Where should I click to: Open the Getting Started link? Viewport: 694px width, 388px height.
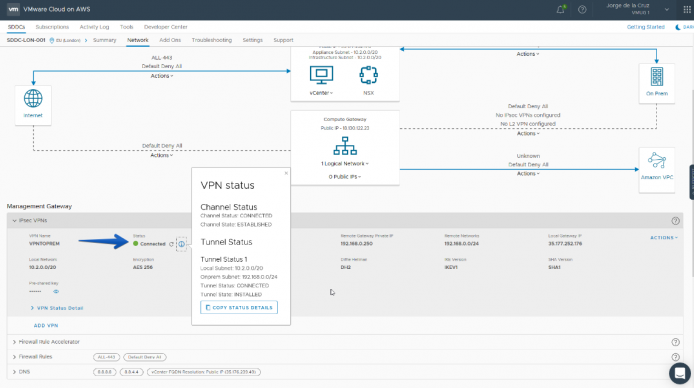(646, 27)
